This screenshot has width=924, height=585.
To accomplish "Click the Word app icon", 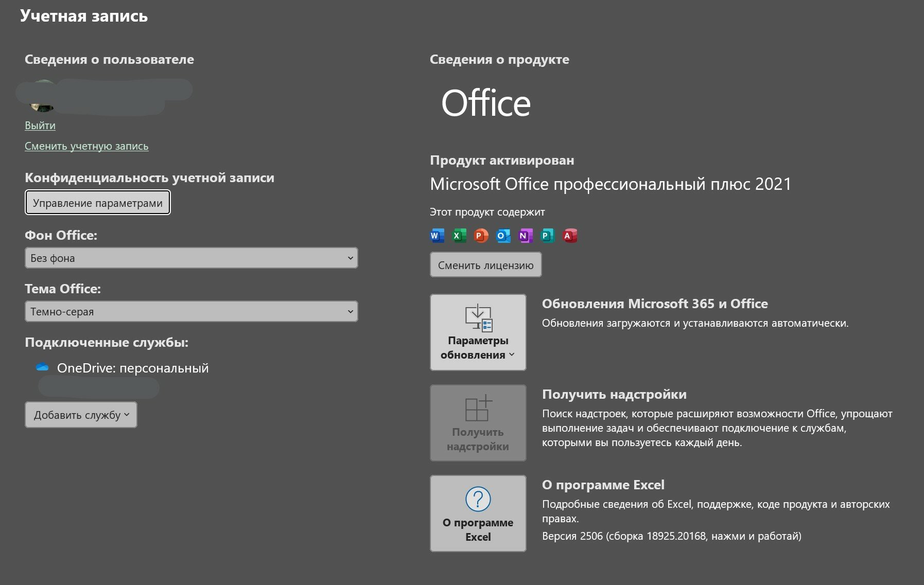I will tap(437, 236).
